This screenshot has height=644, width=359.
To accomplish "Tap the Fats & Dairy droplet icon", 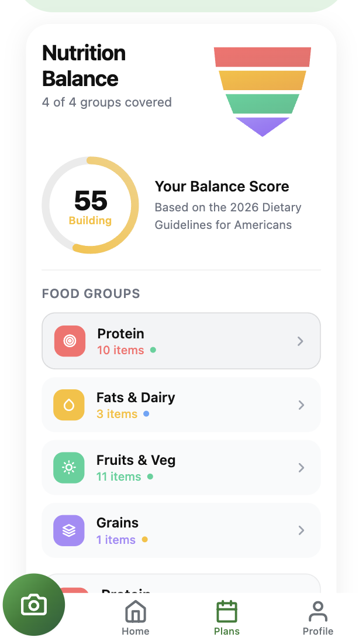I will pyautogui.click(x=69, y=405).
